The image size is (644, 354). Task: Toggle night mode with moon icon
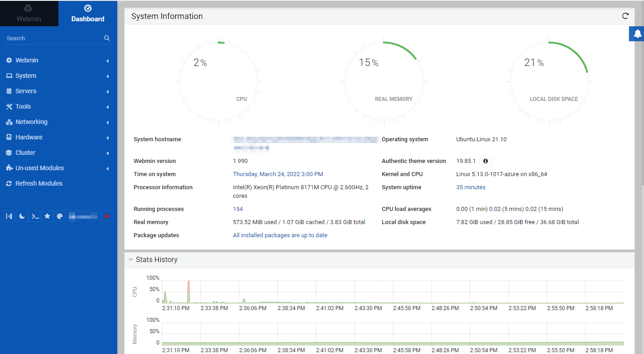22,216
